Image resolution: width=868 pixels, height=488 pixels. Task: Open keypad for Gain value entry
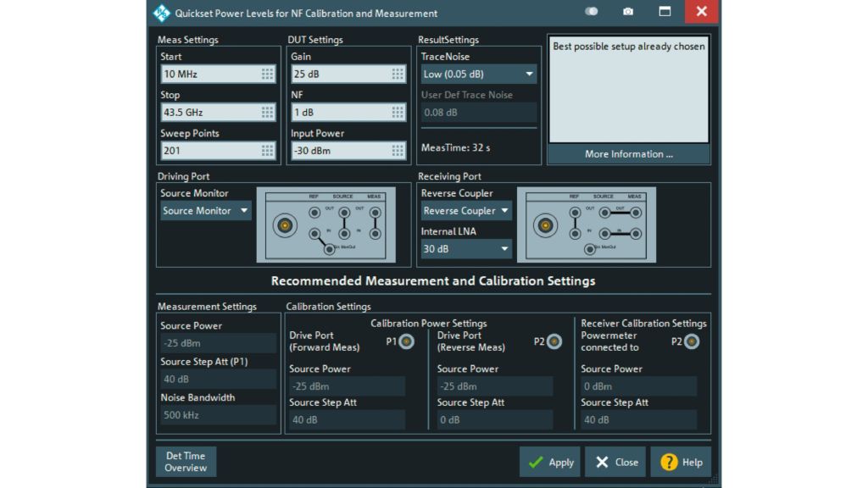[396, 74]
